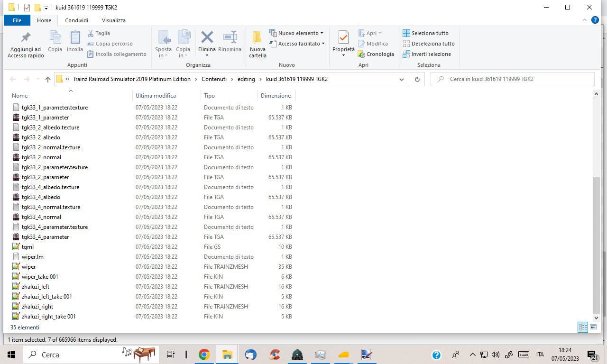Screen dimensions: 607x364
Task: Switch to the Condividi ribbon tab
Action: (x=76, y=20)
